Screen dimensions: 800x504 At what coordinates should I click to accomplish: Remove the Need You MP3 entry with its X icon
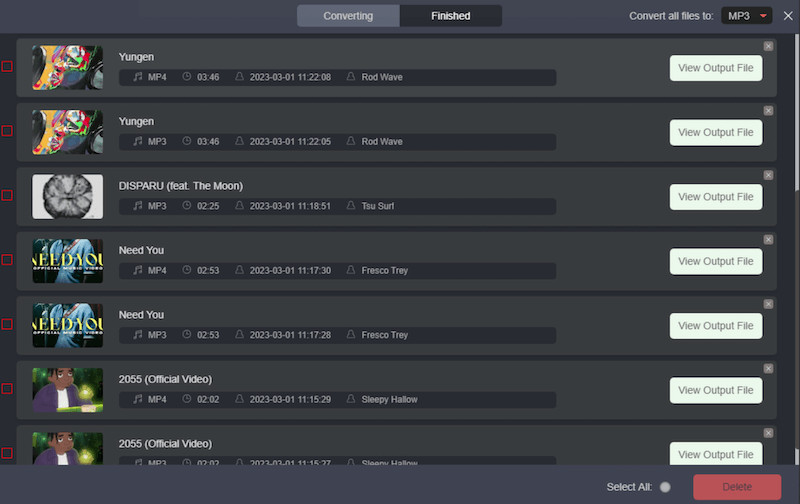[768, 304]
